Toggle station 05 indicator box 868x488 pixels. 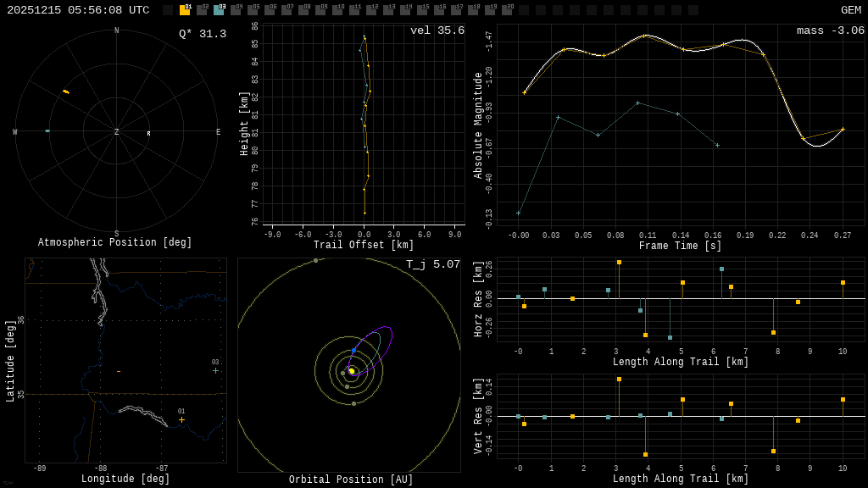[253, 9]
